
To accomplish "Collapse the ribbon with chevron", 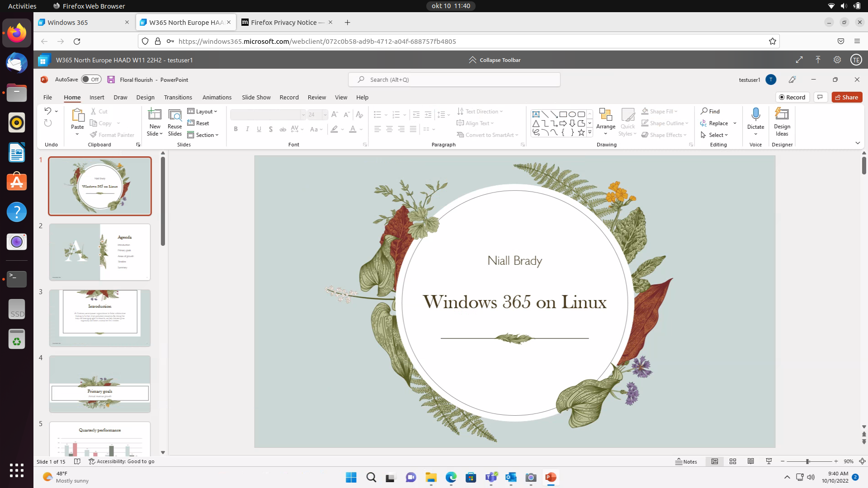I will (858, 143).
